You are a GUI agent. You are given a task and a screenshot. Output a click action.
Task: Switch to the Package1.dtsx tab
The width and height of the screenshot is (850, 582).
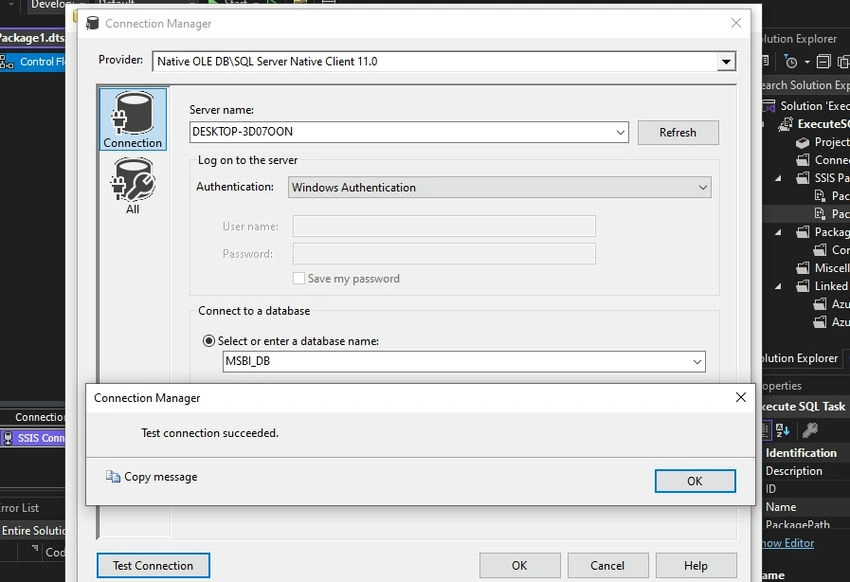33,38
